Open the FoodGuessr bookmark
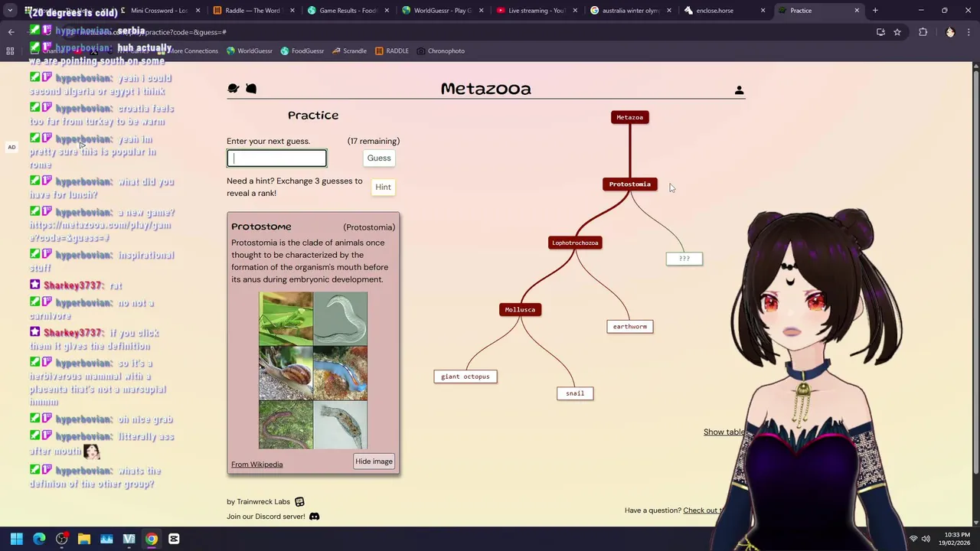The height and width of the screenshot is (551, 980). (302, 51)
